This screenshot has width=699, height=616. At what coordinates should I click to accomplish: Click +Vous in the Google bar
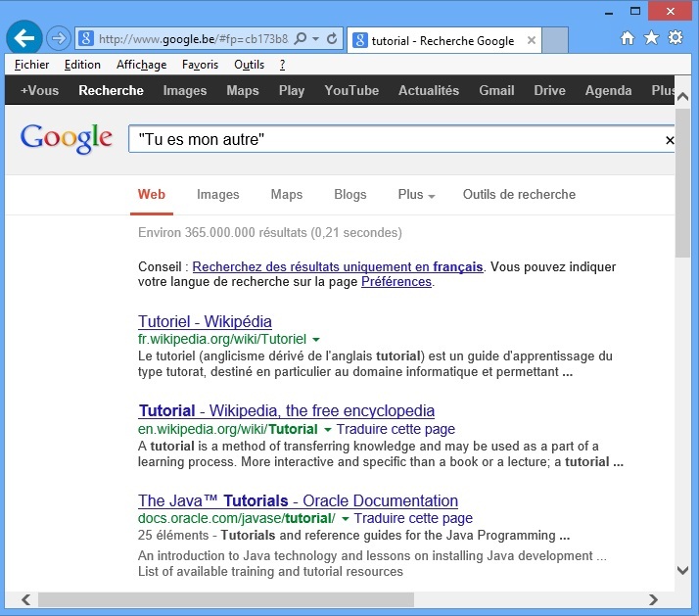coord(39,90)
